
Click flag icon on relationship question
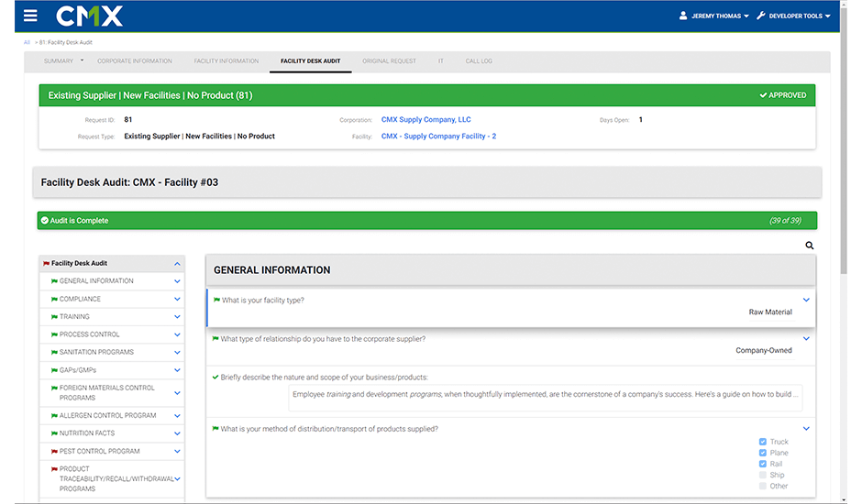tap(215, 338)
